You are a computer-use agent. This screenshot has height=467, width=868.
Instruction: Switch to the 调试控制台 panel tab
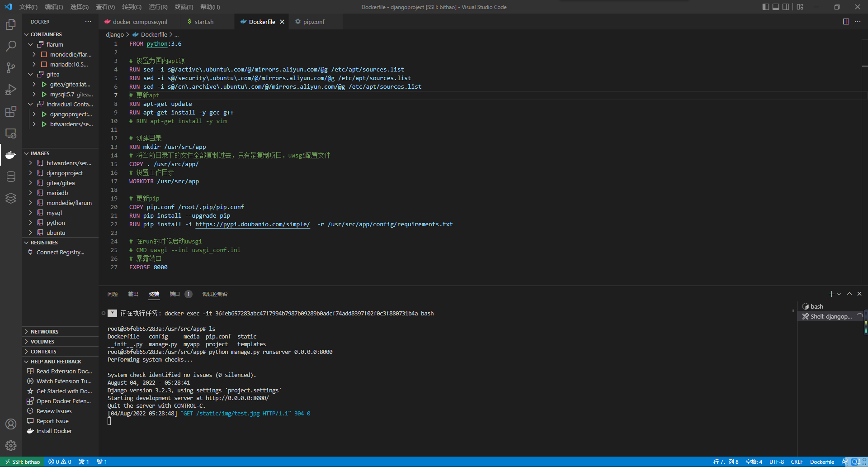point(215,294)
